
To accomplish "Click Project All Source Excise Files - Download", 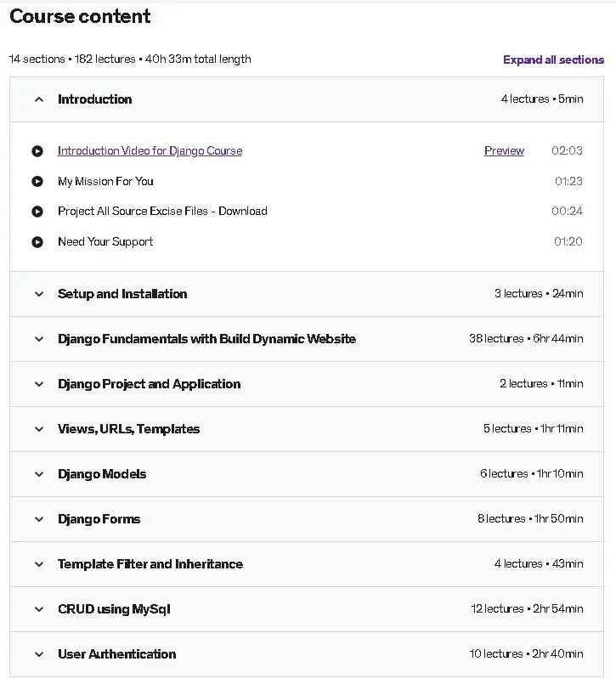I will click(x=162, y=211).
